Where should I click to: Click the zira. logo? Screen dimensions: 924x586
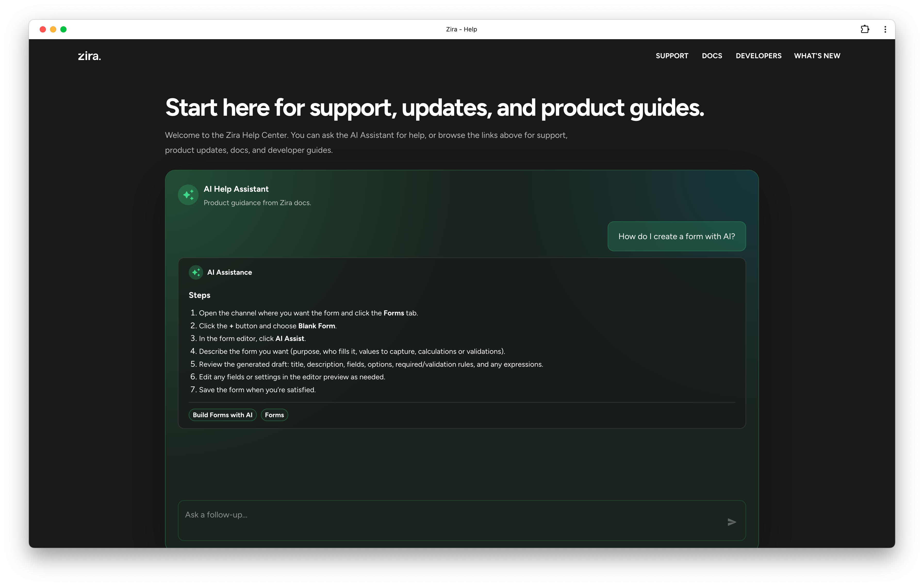click(x=89, y=56)
